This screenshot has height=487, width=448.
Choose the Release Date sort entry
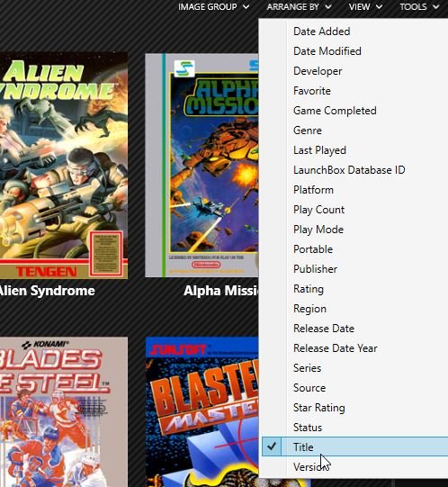[354, 329]
